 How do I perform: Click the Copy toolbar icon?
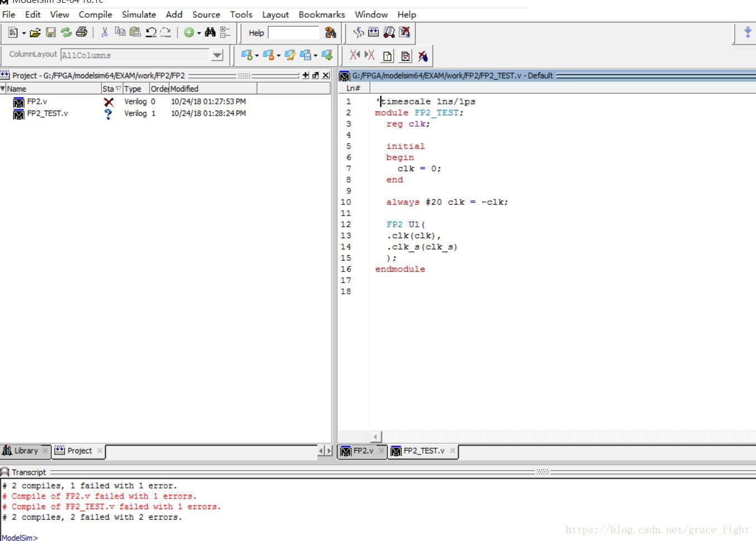point(120,32)
